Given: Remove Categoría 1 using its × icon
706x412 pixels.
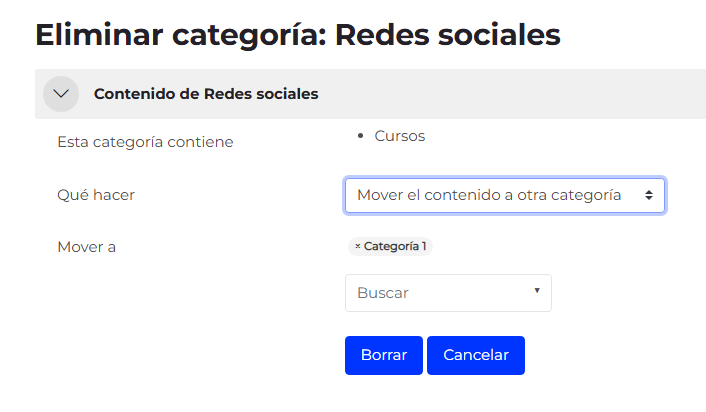Looking at the screenshot, I should coord(357,246).
